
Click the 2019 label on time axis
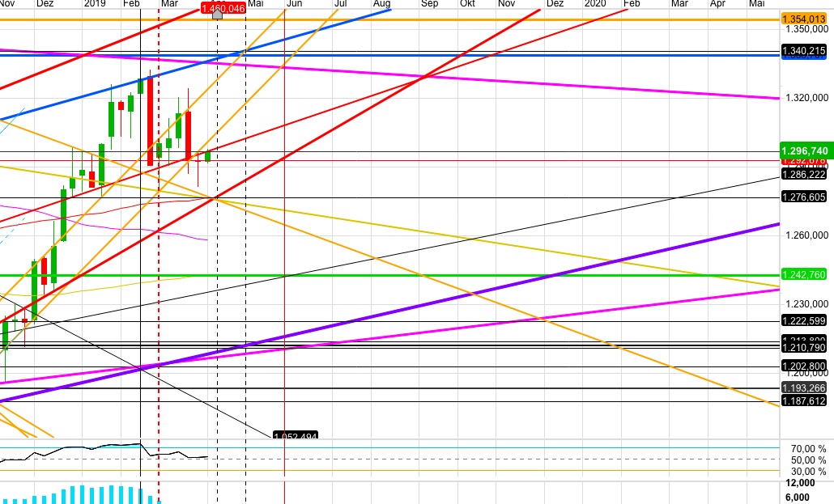click(x=95, y=4)
